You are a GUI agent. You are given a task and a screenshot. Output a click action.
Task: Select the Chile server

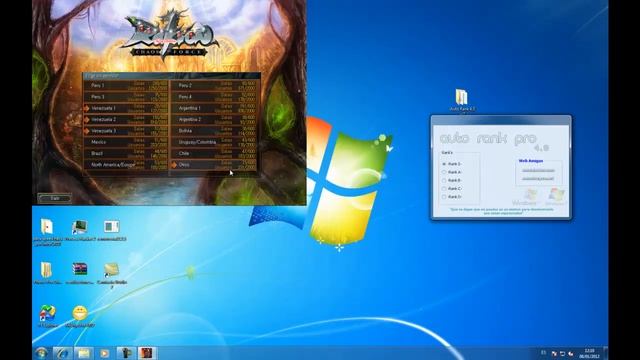[213, 153]
